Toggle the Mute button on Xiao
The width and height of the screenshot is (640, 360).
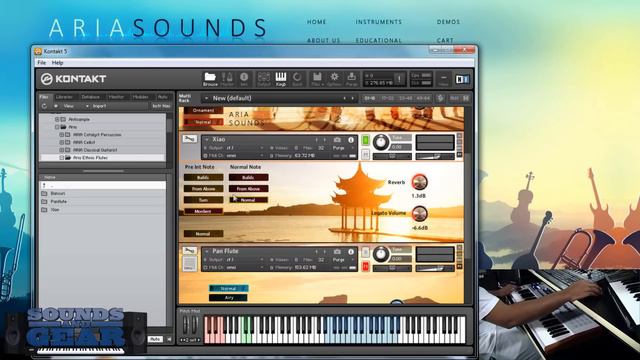pyautogui.click(x=365, y=155)
